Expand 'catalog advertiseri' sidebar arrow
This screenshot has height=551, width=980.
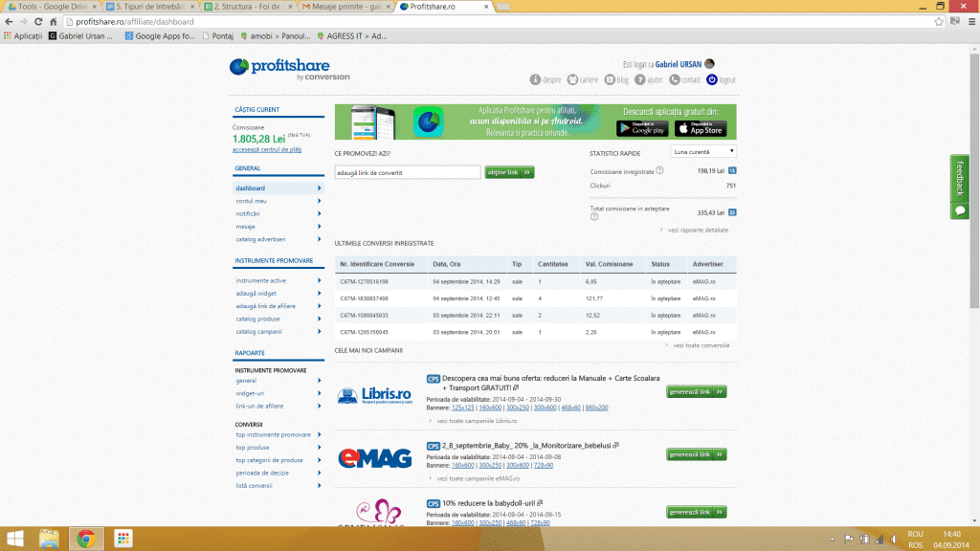320,239
